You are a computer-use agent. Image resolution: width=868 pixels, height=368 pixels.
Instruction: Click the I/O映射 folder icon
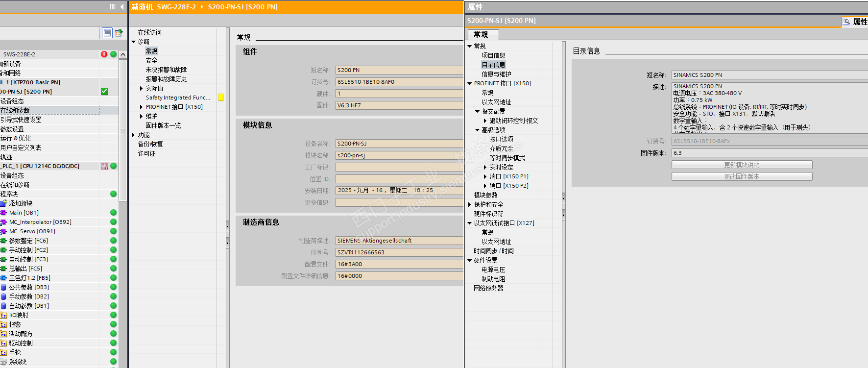click(4, 315)
